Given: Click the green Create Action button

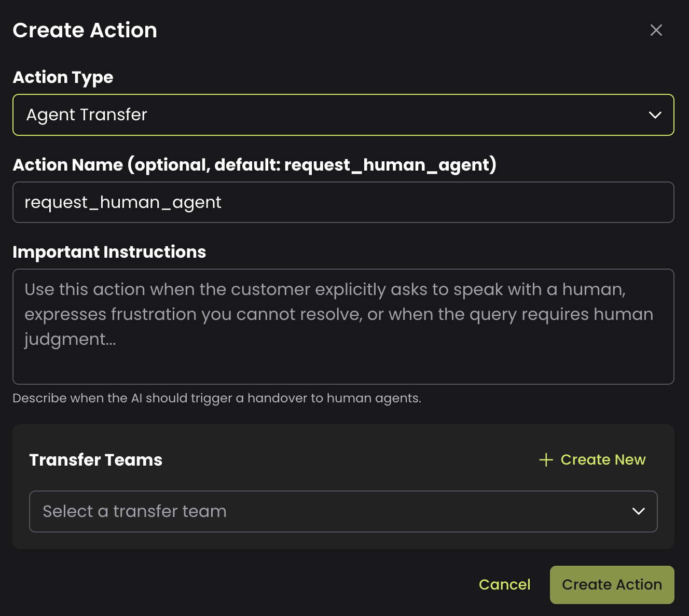Looking at the screenshot, I should tap(612, 584).
